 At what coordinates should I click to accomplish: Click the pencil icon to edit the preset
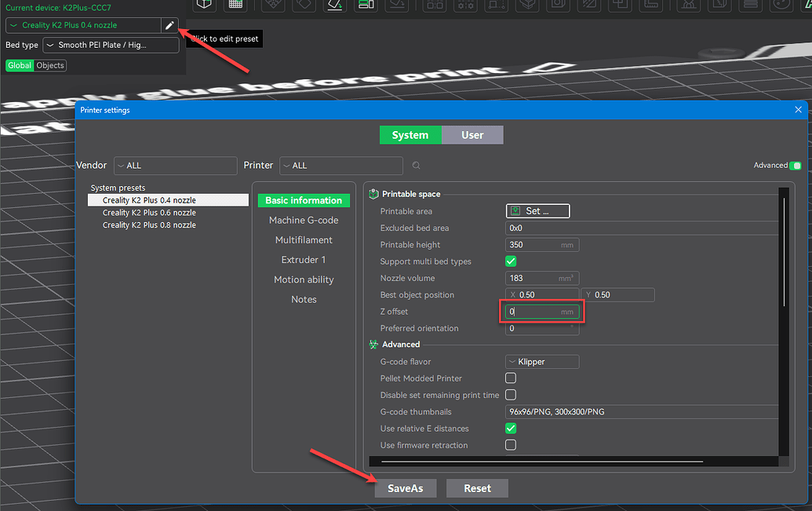point(169,24)
